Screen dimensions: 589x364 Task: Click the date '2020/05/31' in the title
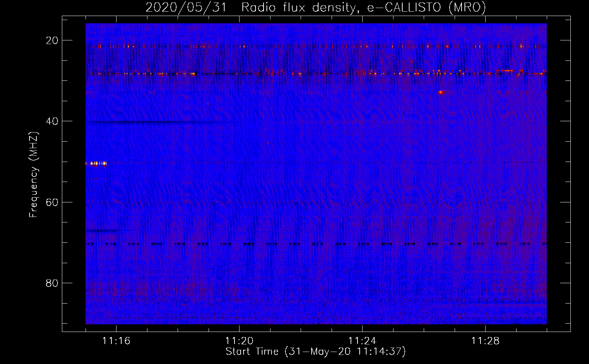tap(186, 7)
